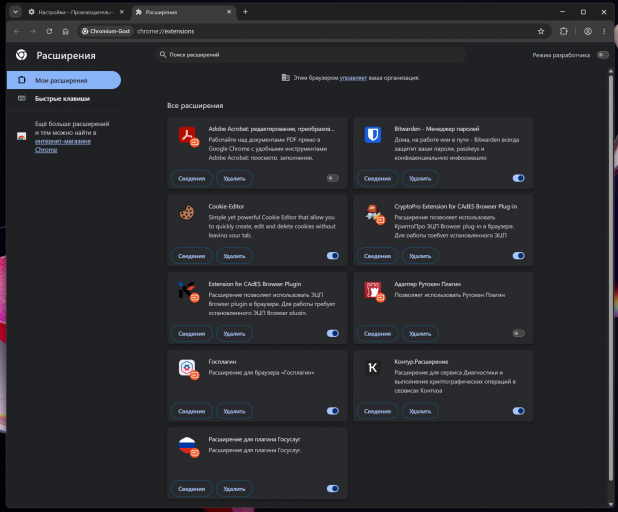The image size is (618, 512).
Task: Click the Cookie-Editor cookie icon
Action: click(x=187, y=212)
